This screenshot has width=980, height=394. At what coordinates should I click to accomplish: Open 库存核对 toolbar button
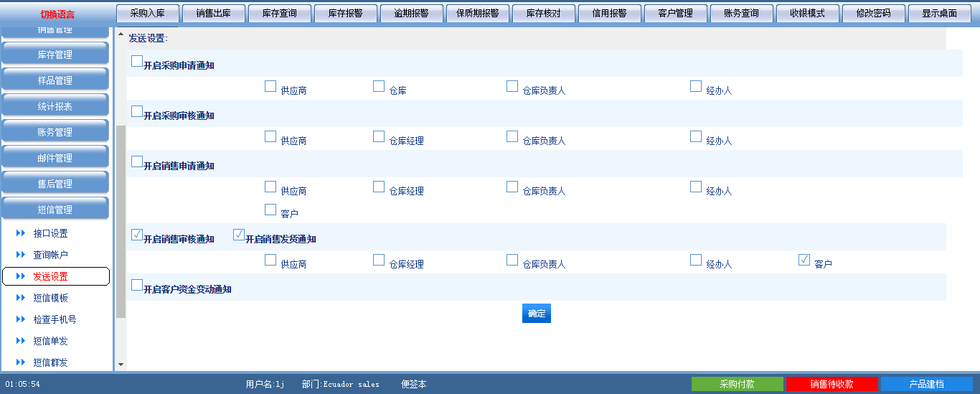[544, 14]
